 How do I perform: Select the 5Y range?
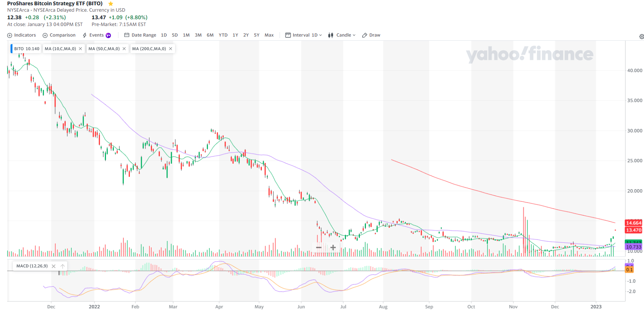point(257,35)
